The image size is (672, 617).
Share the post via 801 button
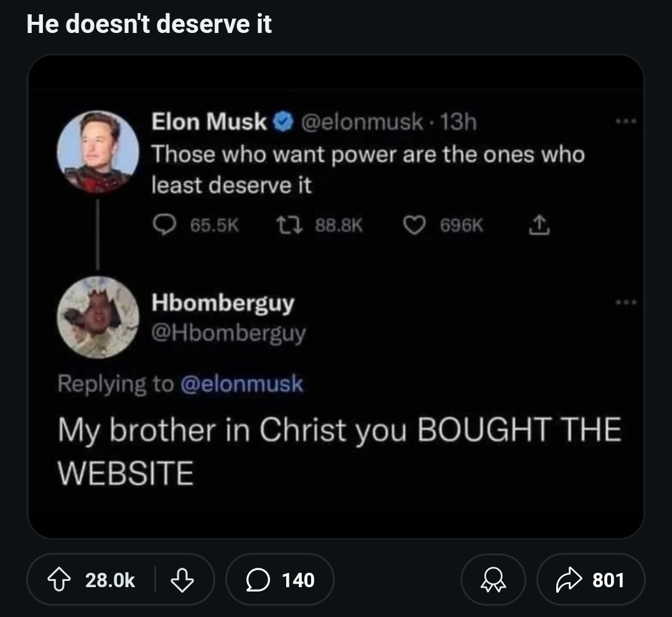[x=590, y=580]
